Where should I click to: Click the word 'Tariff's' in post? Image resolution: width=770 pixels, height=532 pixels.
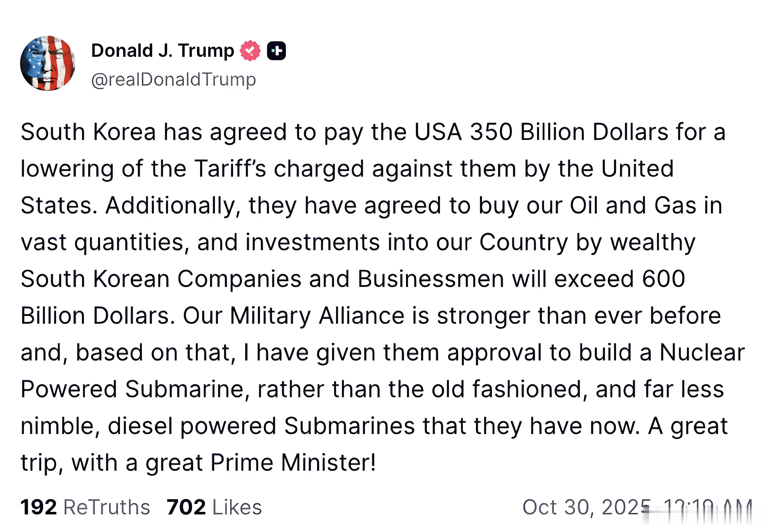tap(230, 169)
